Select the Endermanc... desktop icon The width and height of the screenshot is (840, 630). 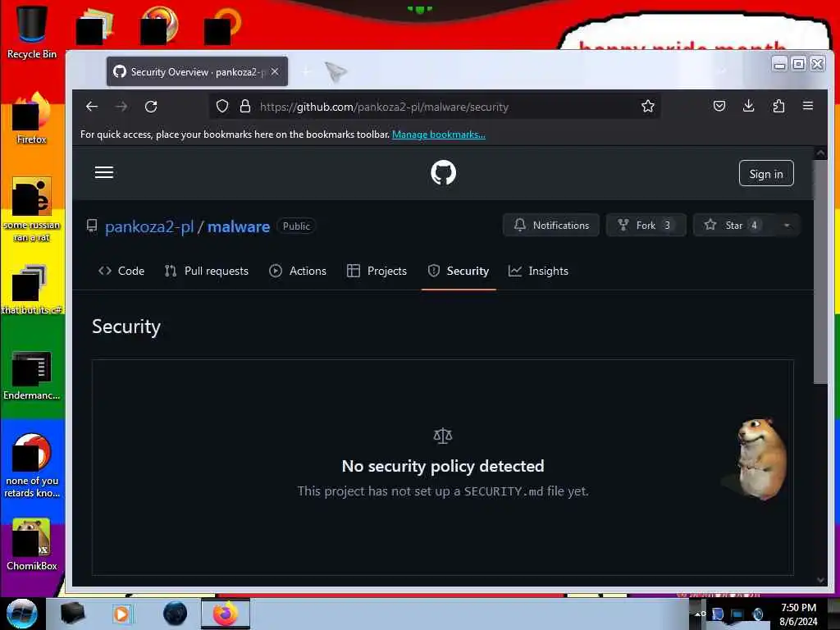pyautogui.click(x=32, y=375)
